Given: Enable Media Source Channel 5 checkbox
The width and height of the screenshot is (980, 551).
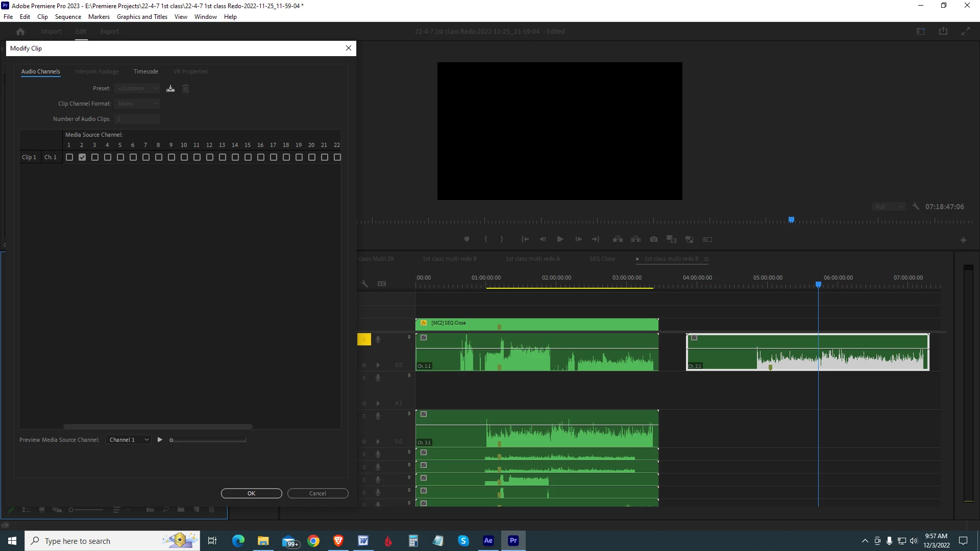Looking at the screenshot, I should tap(120, 157).
